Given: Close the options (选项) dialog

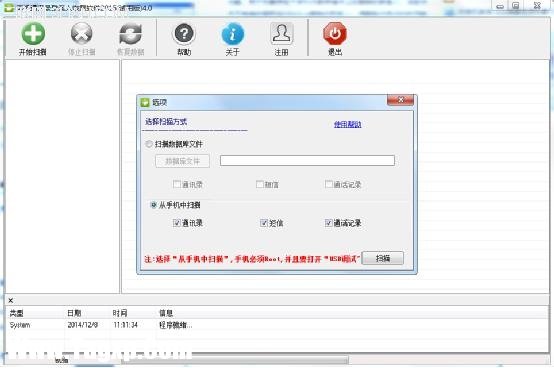Looking at the screenshot, I should coord(400,100).
